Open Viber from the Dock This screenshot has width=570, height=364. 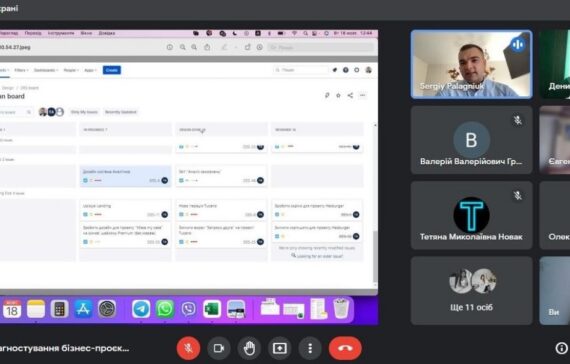(188, 309)
